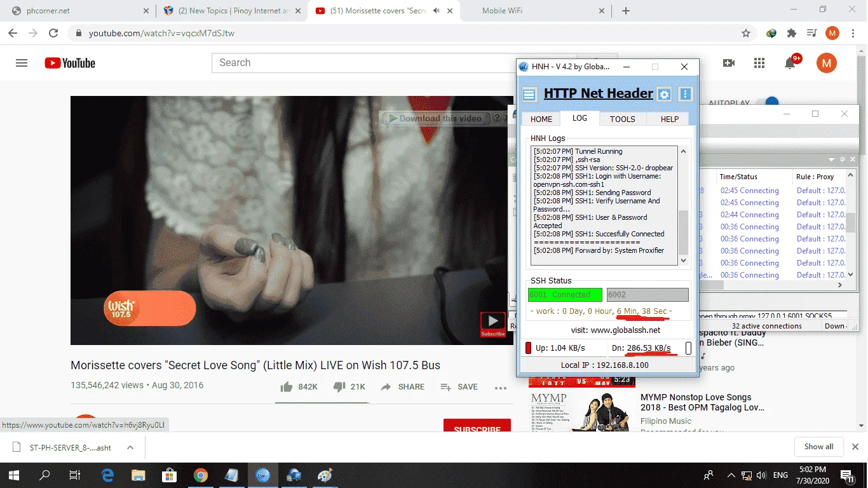
Task: Focus the YouTube search box
Action: tap(393, 63)
